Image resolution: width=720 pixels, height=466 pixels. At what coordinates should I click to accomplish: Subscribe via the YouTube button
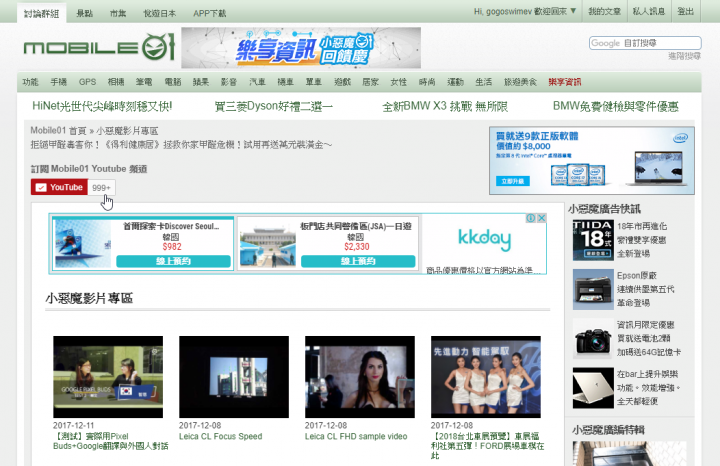coord(59,187)
